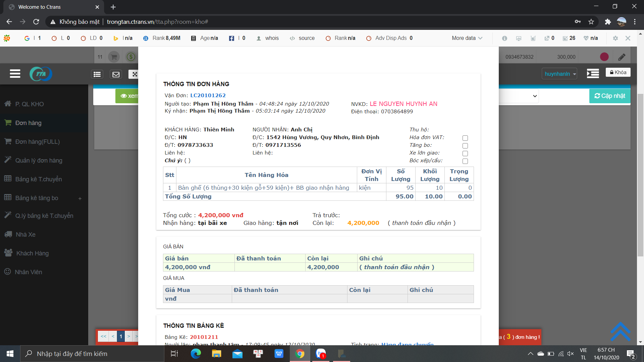644x362 pixels.
Task: Open the list view icon button
Action: (97, 74)
